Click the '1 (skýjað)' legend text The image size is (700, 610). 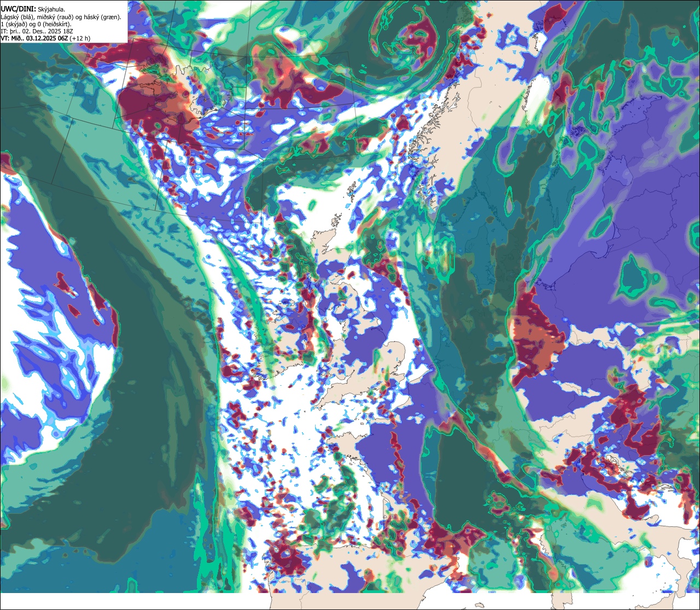tap(14, 25)
